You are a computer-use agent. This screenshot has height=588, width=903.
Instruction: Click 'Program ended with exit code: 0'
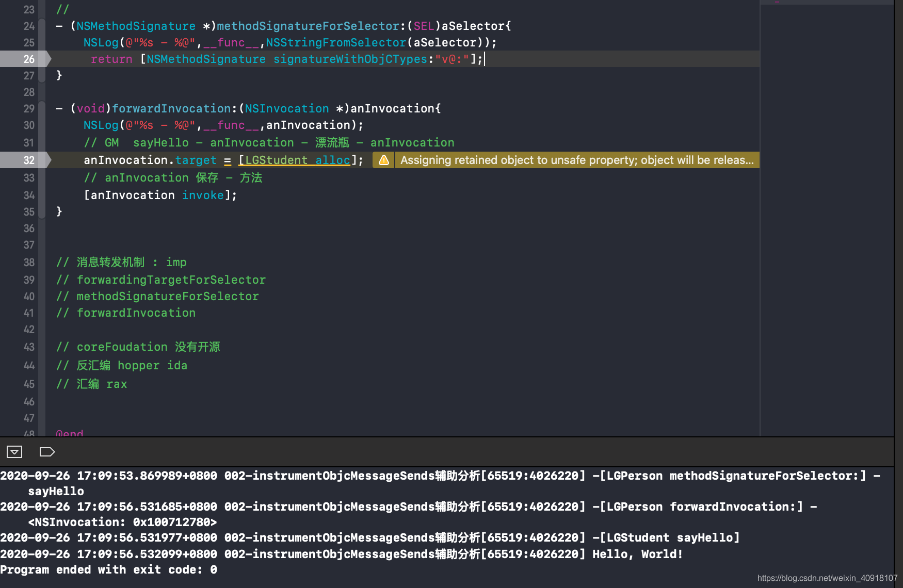(108, 569)
